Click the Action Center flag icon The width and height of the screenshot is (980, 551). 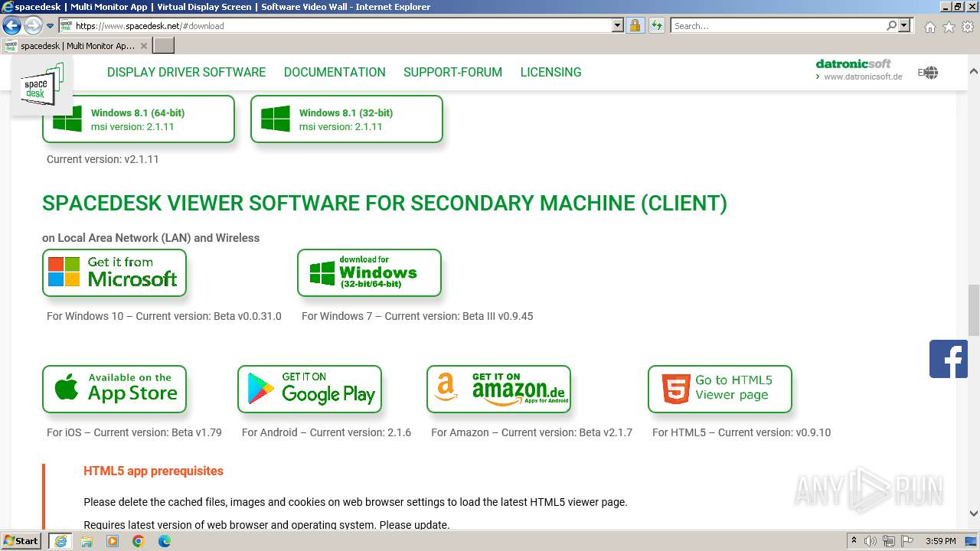908,540
